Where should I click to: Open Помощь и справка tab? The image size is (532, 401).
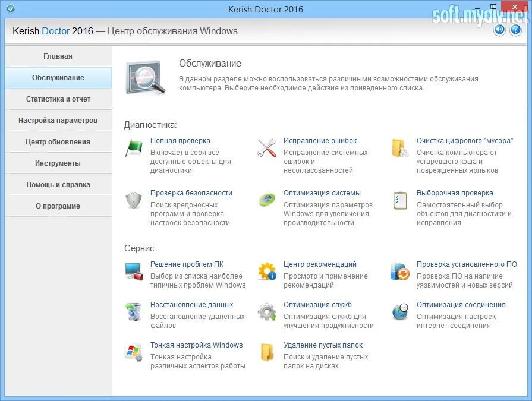[x=58, y=184]
